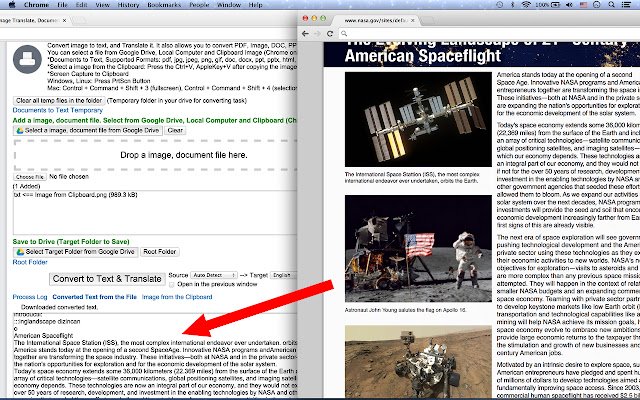The width and height of the screenshot is (640, 400).
Task: Click Clear all temp files in the folder
Action: [x=59, y=100]
